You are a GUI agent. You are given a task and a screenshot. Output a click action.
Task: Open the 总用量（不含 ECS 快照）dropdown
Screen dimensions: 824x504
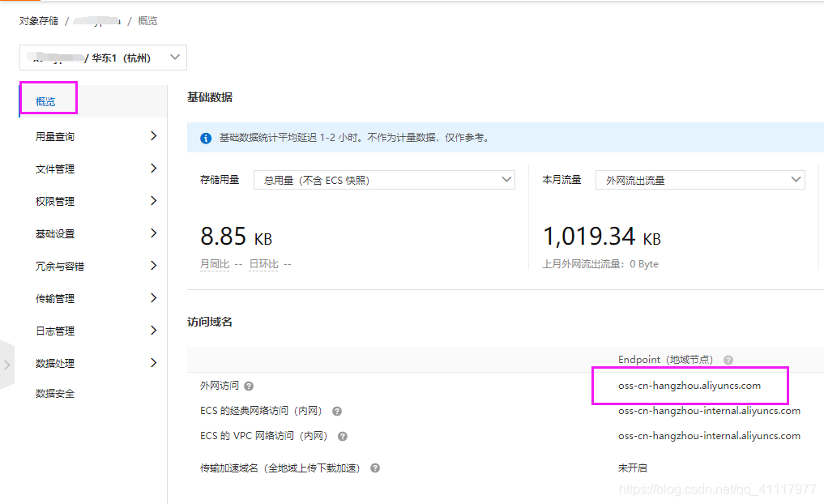click(x=384, y=180)
